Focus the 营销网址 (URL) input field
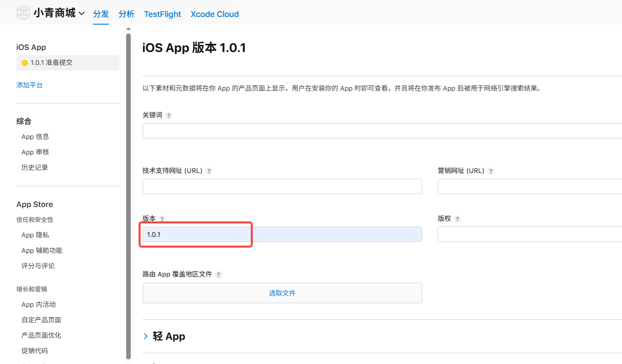Screen dimensions: 622x364 530,186
